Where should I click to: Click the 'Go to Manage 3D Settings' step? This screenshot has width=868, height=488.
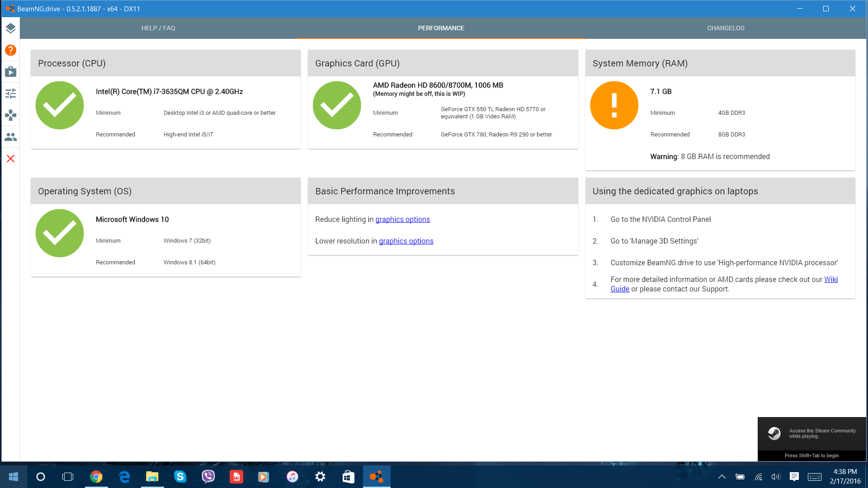coord(654,241)
